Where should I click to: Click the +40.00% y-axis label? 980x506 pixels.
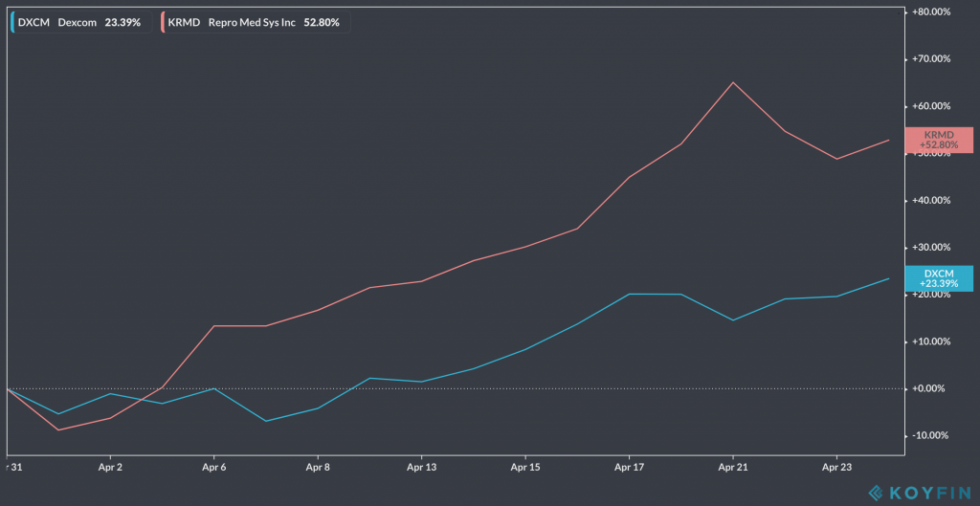(x=931, y=201)
